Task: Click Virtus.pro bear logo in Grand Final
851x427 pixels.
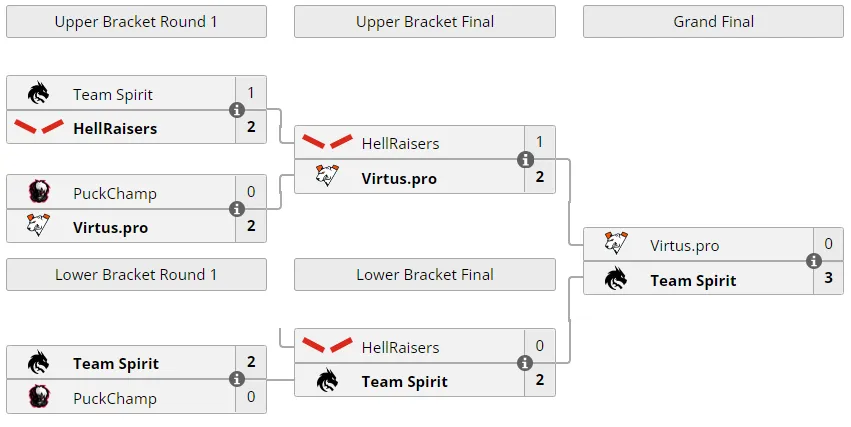Action: tap(616, 243)
